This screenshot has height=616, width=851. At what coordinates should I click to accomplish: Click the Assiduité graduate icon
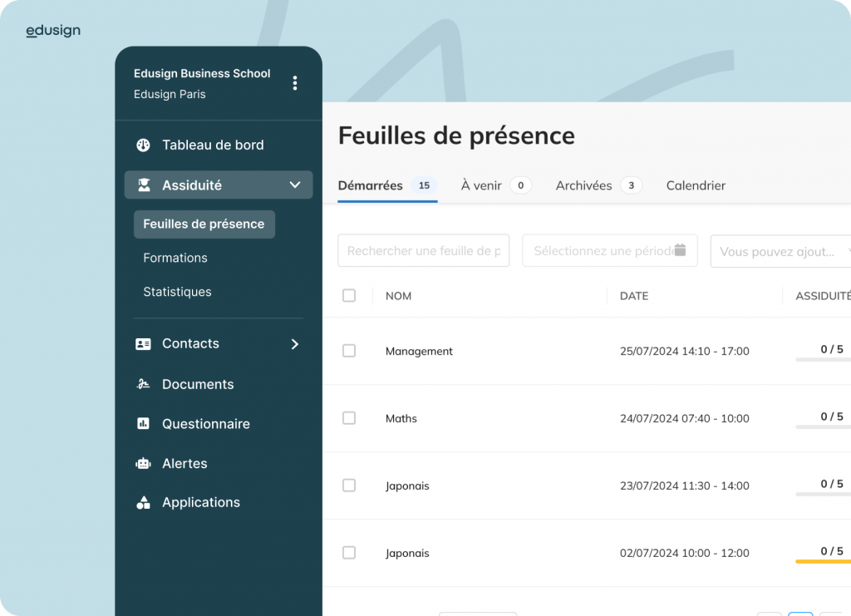point(144,185)
